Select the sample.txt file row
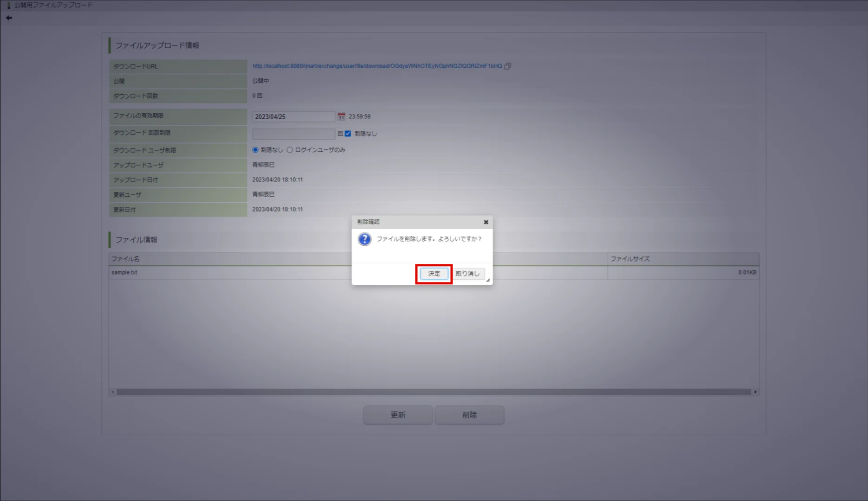Image resolution: width=868 pixels, height=501 pixels. coord(434,272)
